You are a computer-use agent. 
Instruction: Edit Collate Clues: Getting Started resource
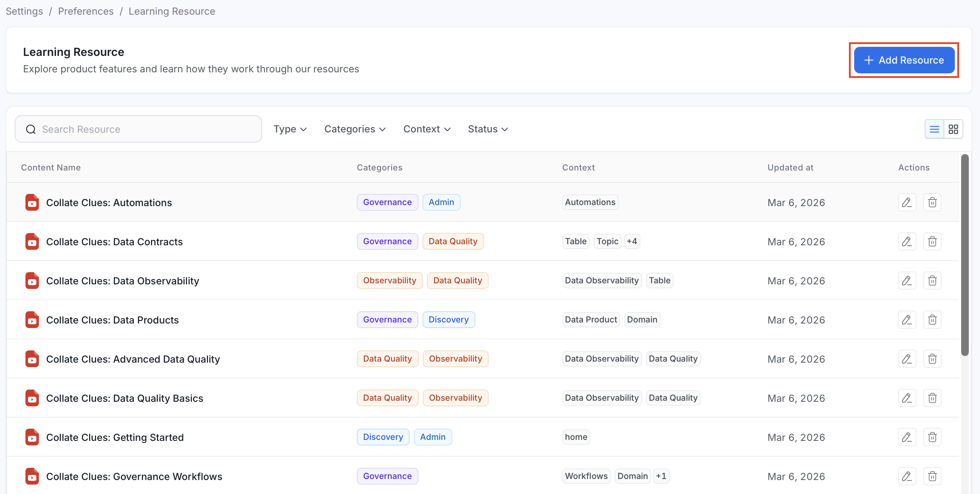(907, 437)
